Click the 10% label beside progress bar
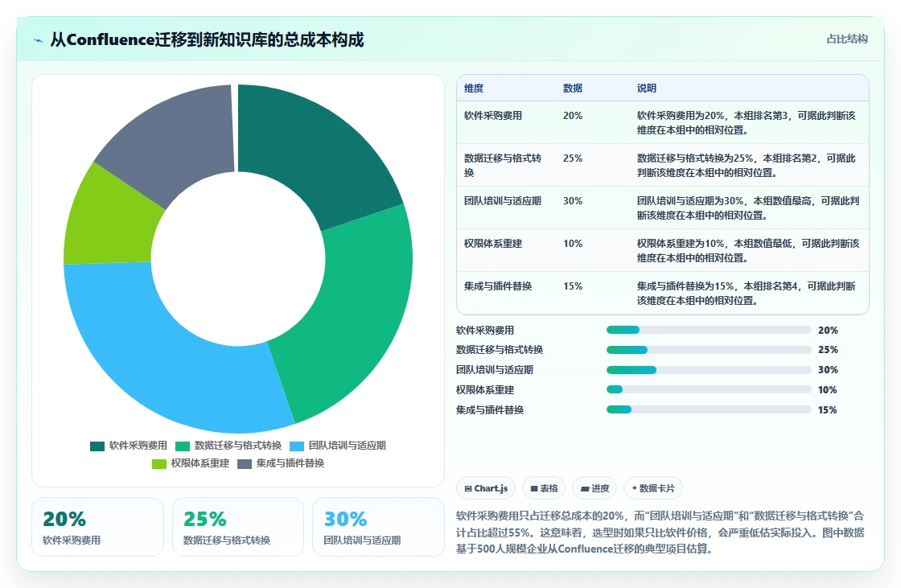Screen dimensions: 901x588 [828, 389]
